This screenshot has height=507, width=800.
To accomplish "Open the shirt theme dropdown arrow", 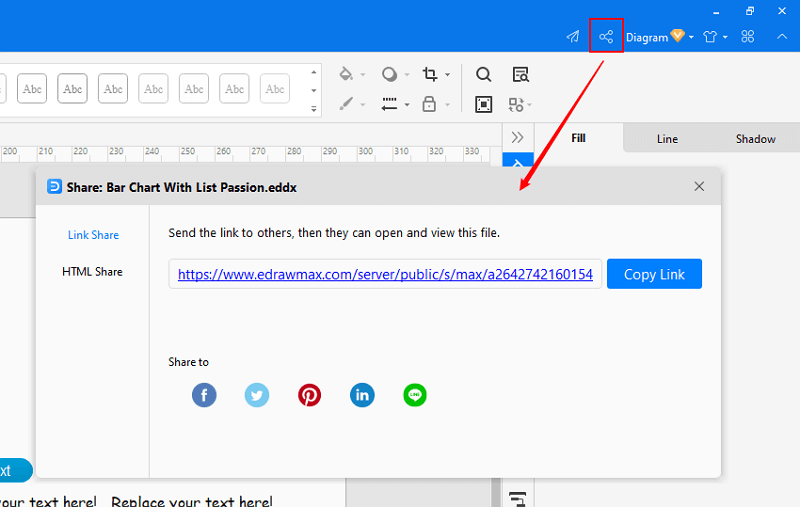I will (725, 37).
